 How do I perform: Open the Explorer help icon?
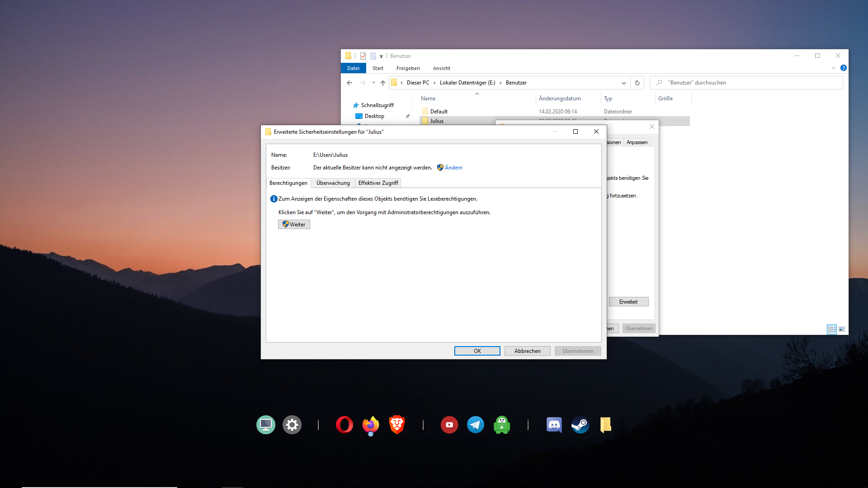[843, 68]
